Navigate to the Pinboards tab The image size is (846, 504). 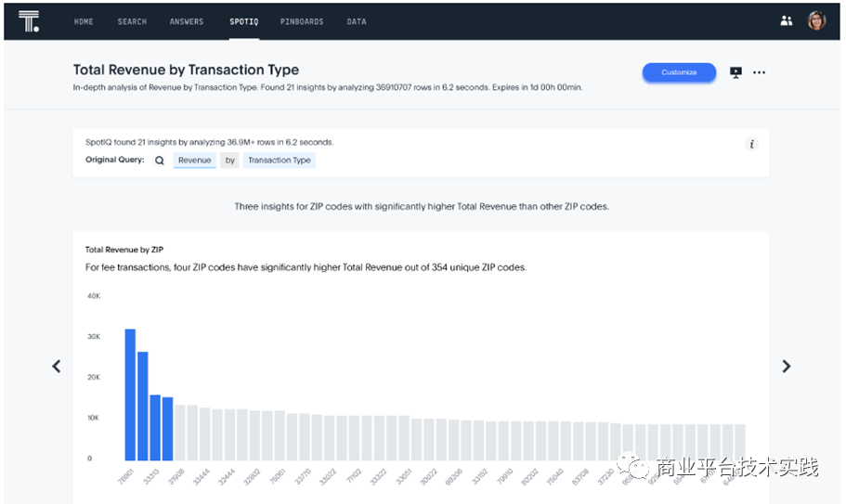(302, 21)
